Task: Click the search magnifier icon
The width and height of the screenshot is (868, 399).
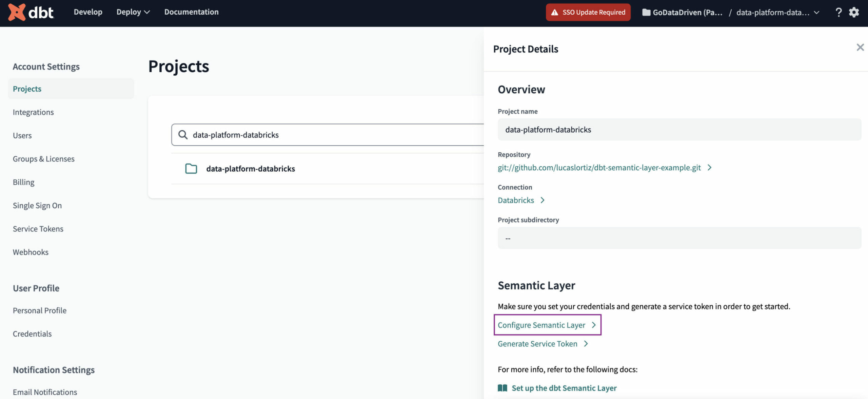Action: tap(183, 135)
